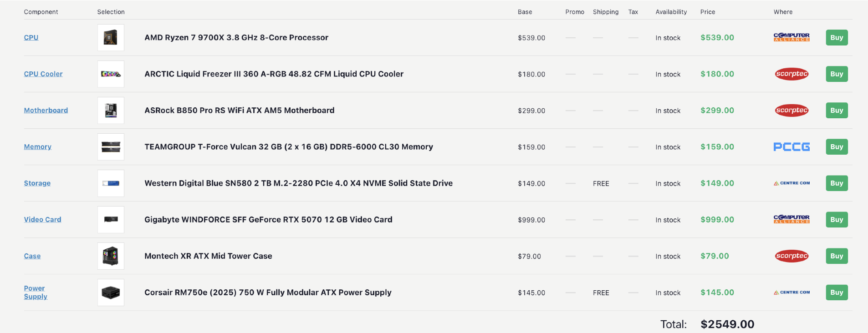Click the Centre Com logo for Storage
The image size is (868, 333).
click(x=791, y=183)
